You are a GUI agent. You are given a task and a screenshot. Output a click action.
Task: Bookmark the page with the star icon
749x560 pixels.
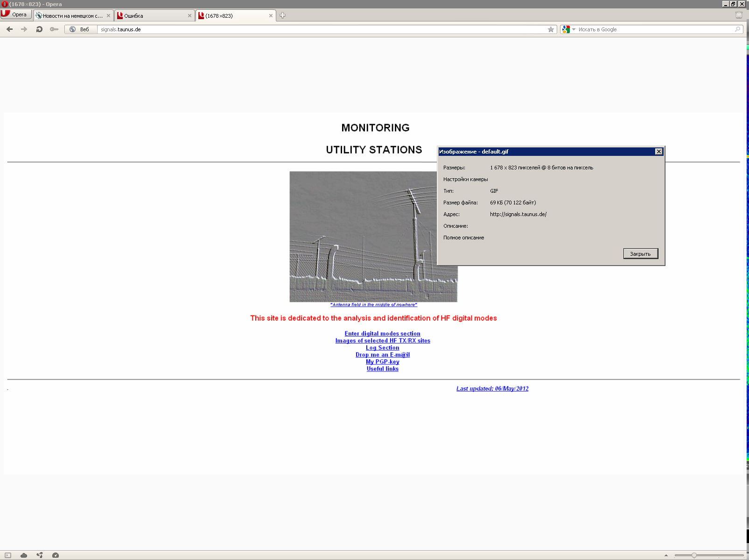(x=551, y=29)
